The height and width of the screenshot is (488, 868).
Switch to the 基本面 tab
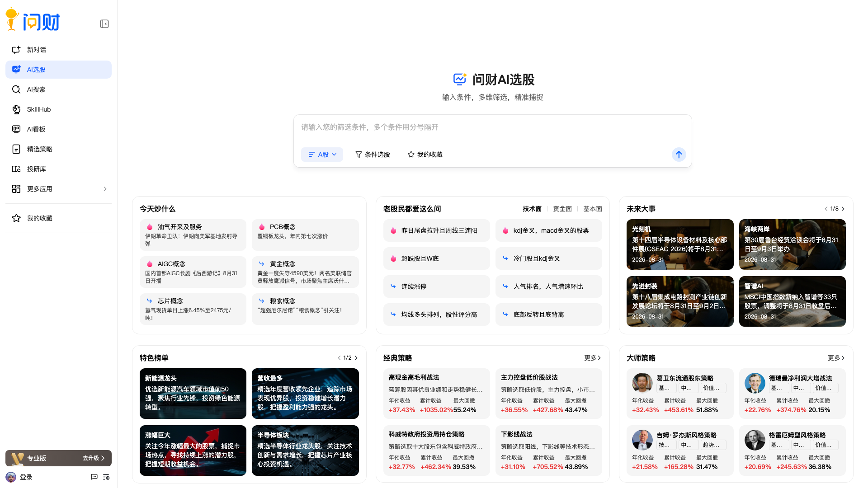click(x=593, y=209)
